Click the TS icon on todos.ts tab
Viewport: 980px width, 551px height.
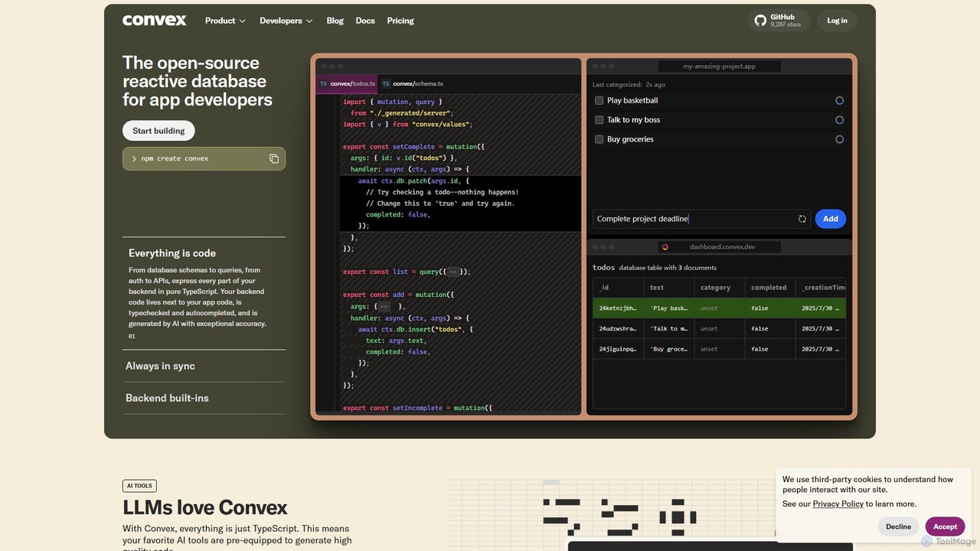coord(323,83)
